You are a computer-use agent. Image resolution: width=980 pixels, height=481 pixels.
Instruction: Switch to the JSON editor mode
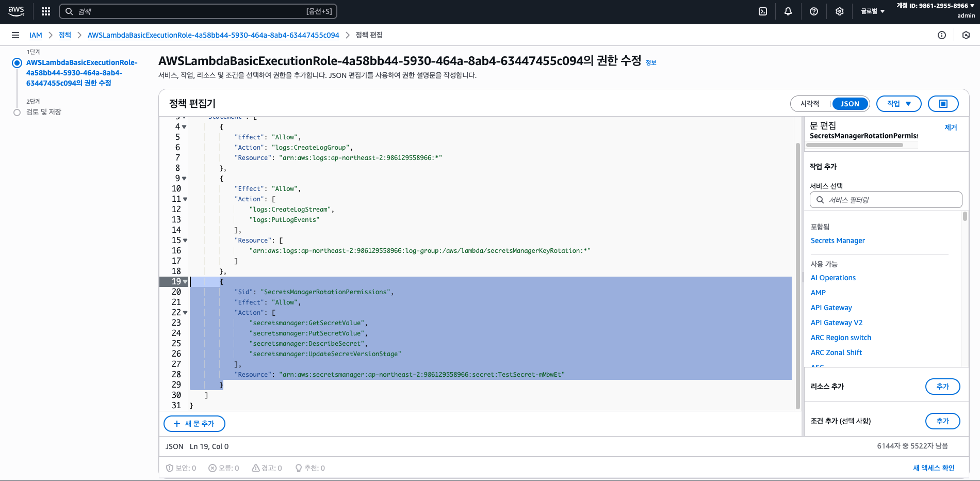[850, 104]
